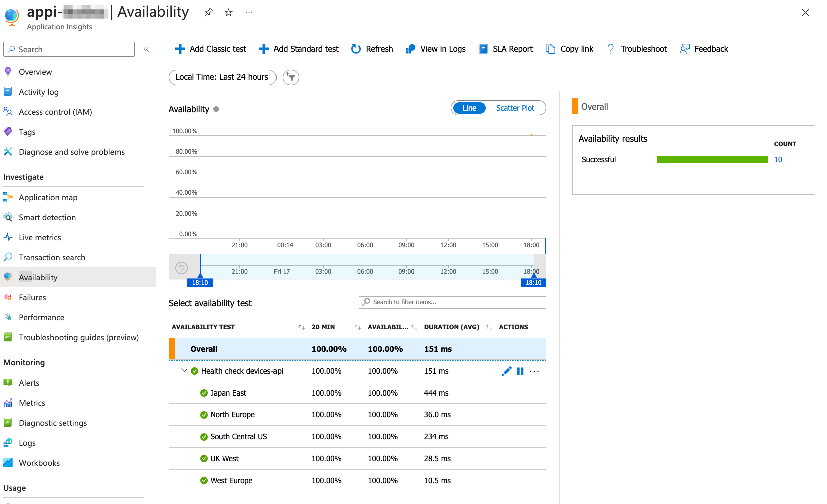Select the Health check devices-api row status icon
Viewport: 827px width, 504px height.
click(194, 371)
